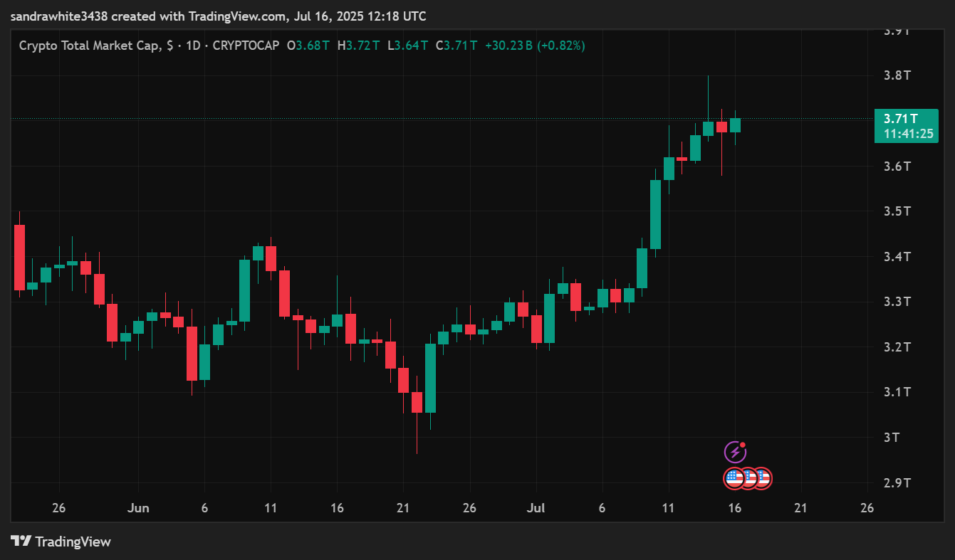
Task: Click the 3.4T price axis label
Action: tap(897, 256)
